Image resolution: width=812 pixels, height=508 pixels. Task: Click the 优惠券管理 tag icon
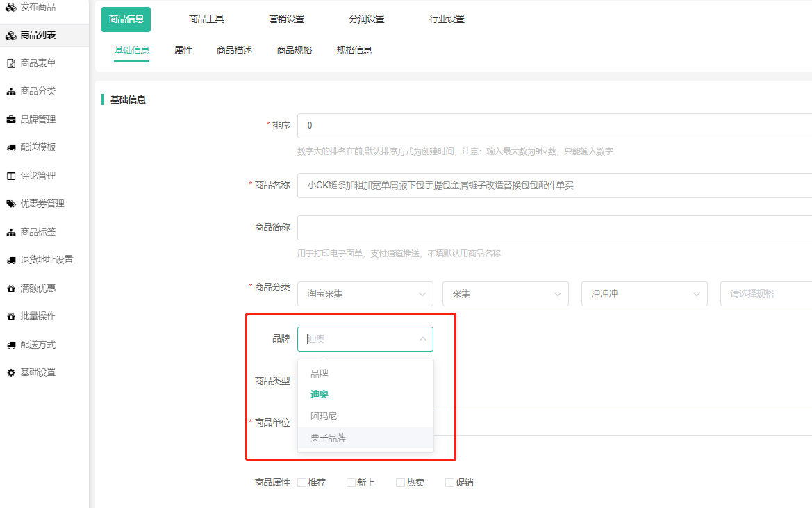click(11, 204)
